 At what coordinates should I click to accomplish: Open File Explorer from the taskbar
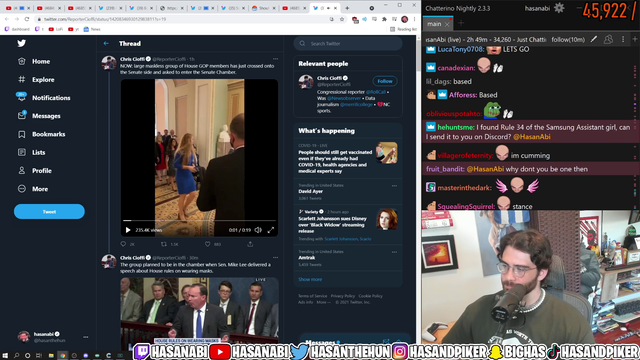point(51,356)
